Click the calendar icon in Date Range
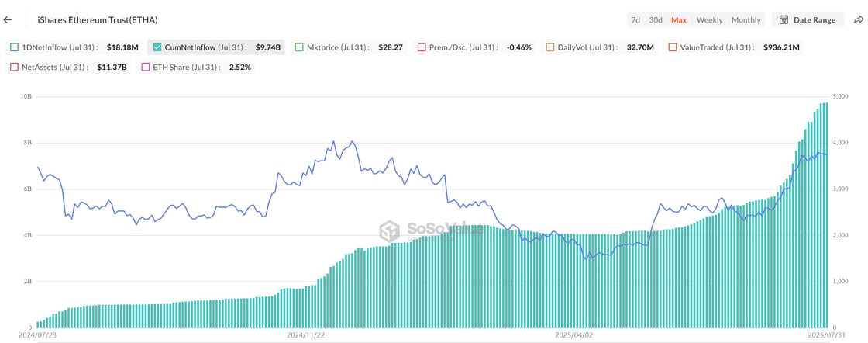This screenshot has width=868, height=343. [784, 20]
